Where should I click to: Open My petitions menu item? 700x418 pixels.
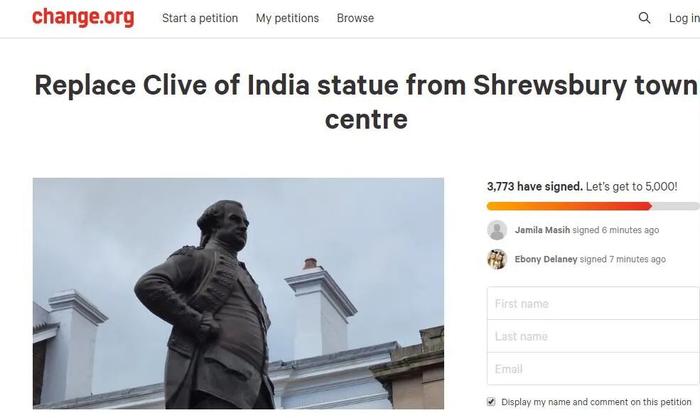pyautogui.click(x=288, y=18)
